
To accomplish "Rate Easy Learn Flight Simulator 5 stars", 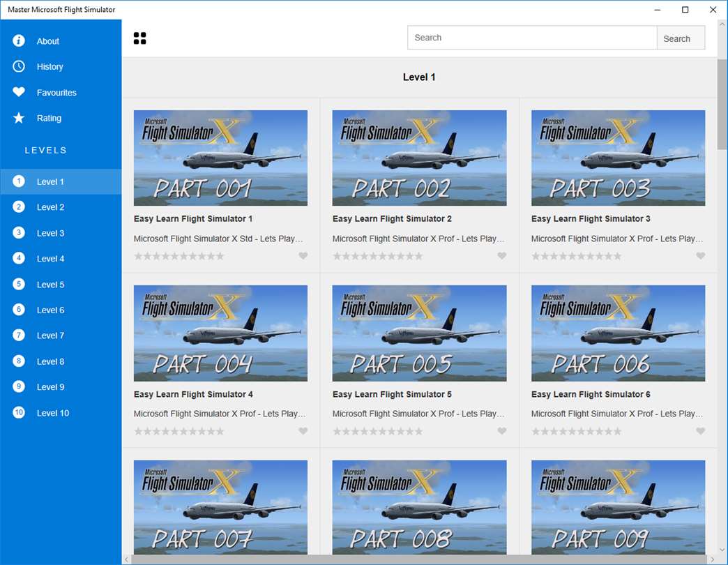I will tap(378, 432).
